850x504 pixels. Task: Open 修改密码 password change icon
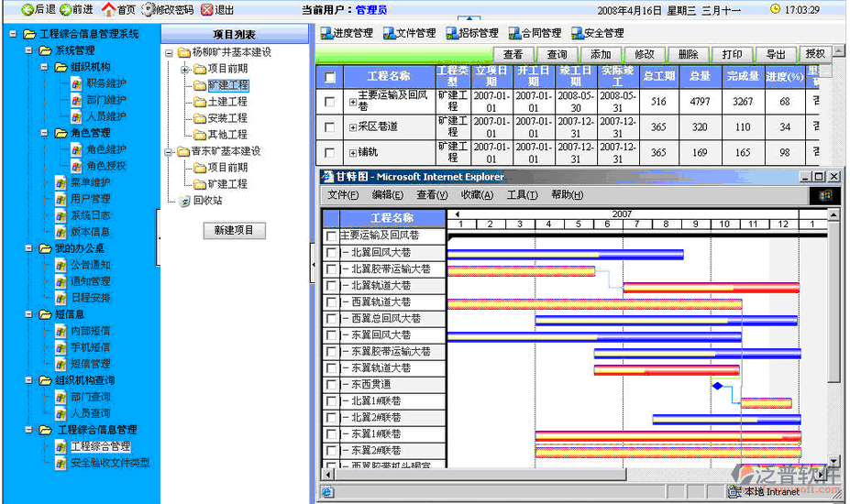(149, 10)
